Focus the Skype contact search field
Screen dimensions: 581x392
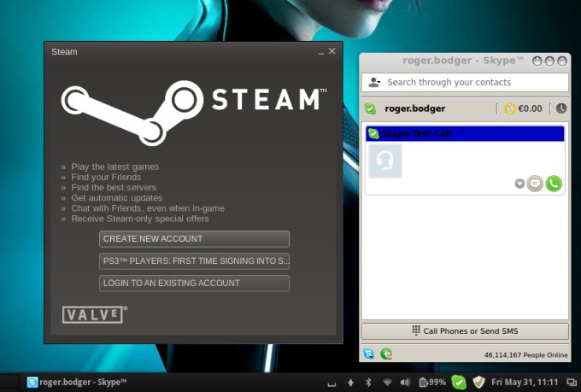coord(465,82)
